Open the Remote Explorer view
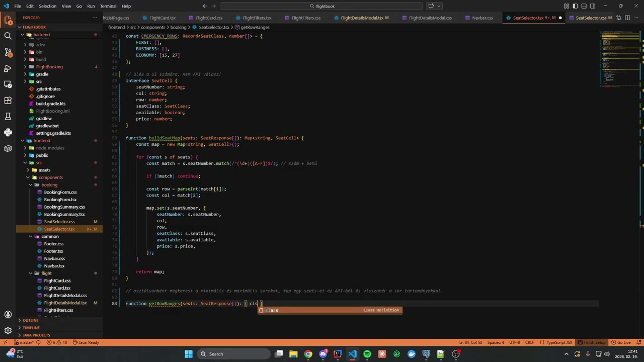Viewport: 644px width, 362px height. coord(8,84)
